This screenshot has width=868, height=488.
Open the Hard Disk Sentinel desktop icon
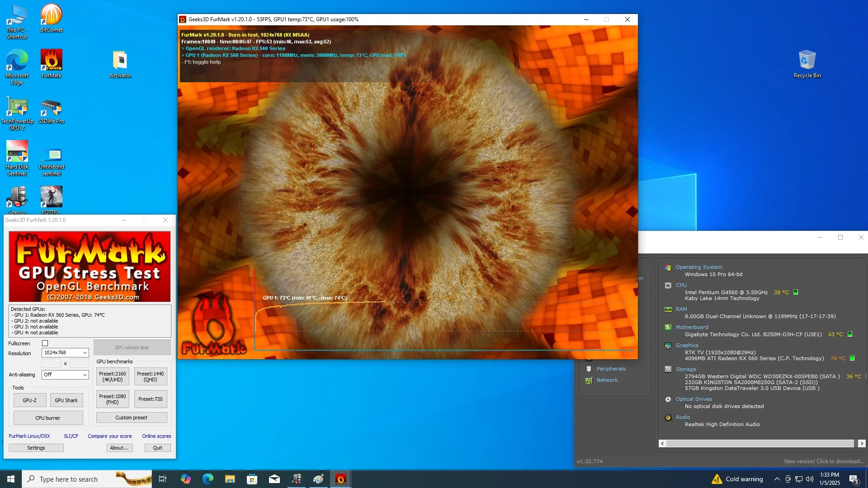[x=17, y=158]
